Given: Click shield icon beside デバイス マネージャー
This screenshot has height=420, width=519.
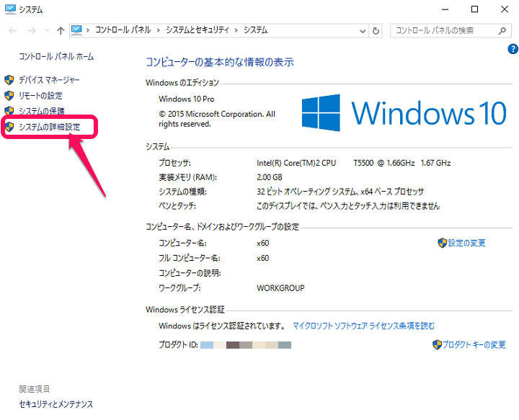Looking at the screenshot, I should pos(9,80).
